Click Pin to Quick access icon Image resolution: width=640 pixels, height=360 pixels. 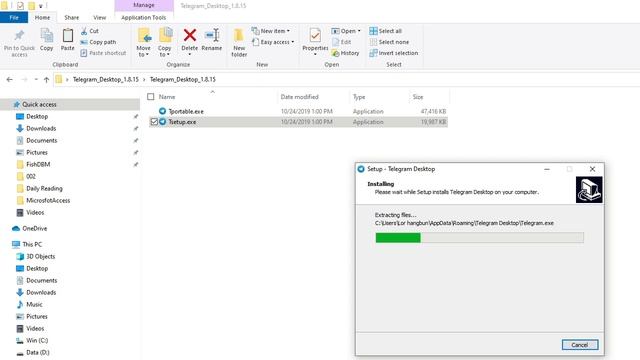pos(19,36)
